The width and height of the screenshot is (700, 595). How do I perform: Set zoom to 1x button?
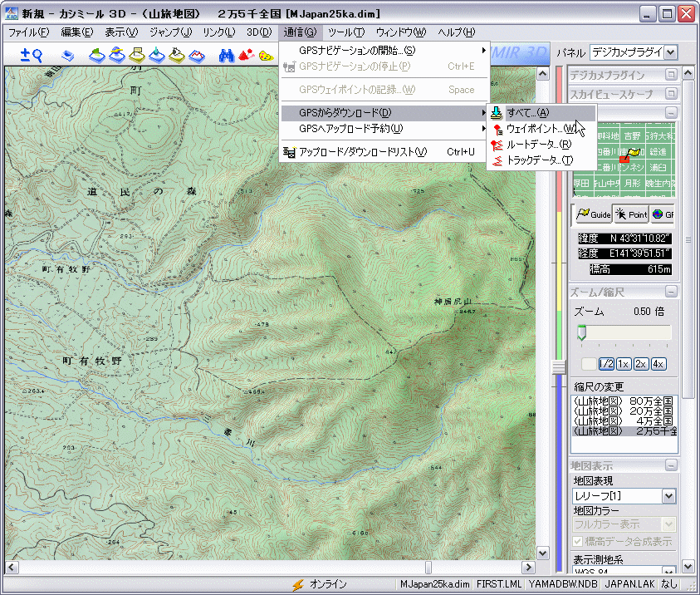tap(624, 364)
